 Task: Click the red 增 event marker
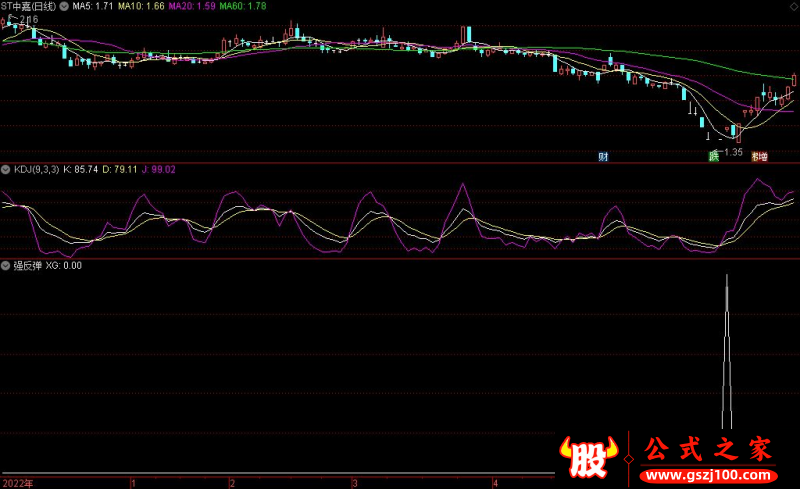[762, 156]
